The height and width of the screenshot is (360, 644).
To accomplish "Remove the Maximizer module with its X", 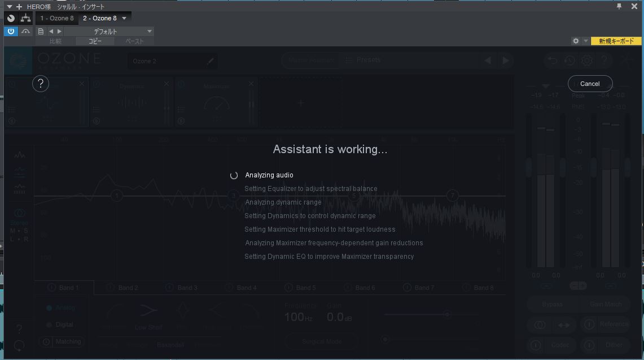I will point(251,84).
